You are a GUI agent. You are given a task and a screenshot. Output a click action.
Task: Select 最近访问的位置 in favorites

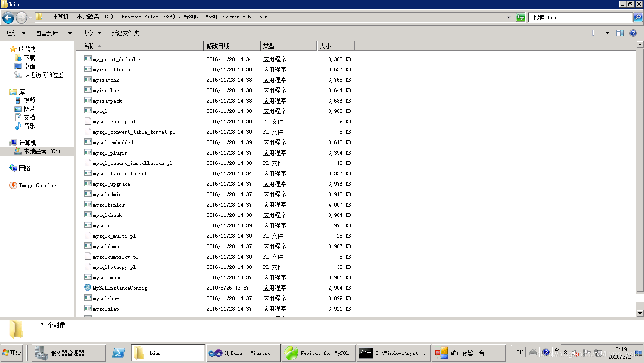43,75
